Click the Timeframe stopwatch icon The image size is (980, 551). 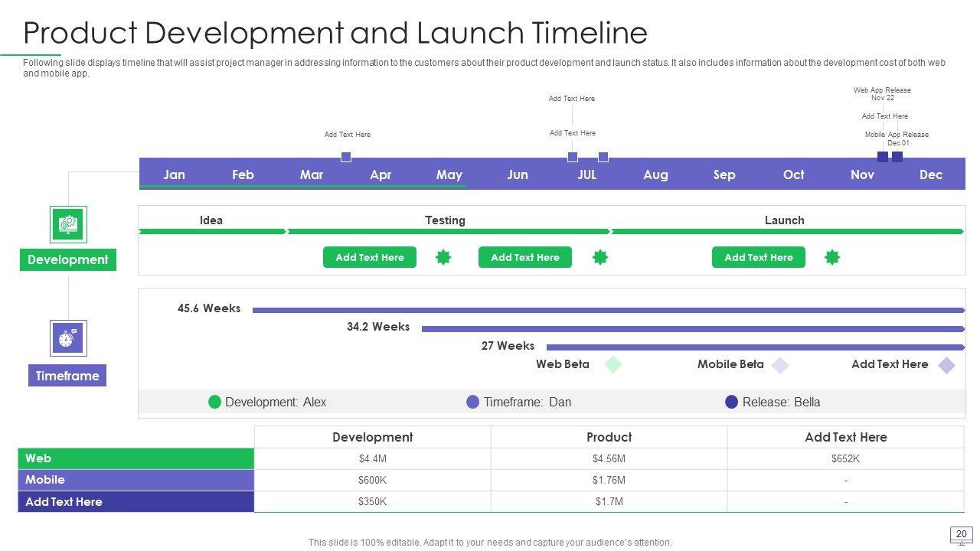[68, 338]
